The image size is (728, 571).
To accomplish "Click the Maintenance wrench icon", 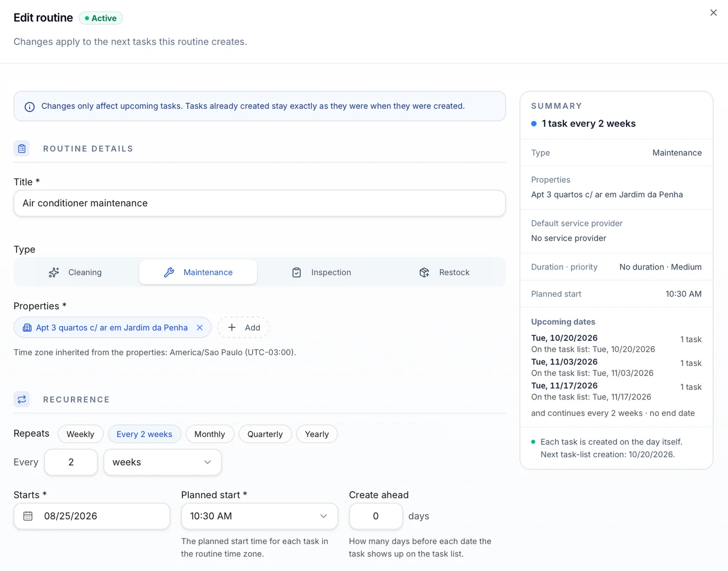I will click(169, 272).
